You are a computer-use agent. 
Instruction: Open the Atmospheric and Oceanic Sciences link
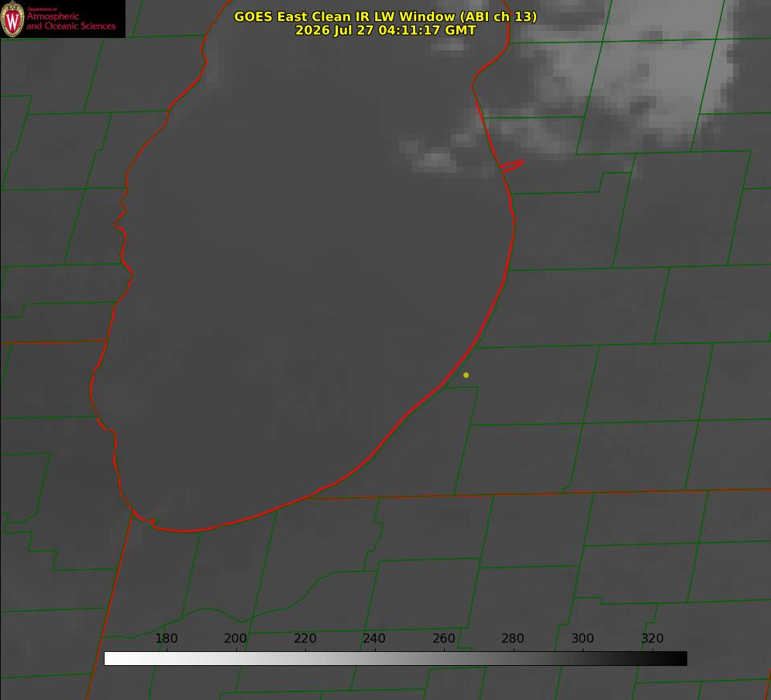pyautogui.click(x=71, y=21)
